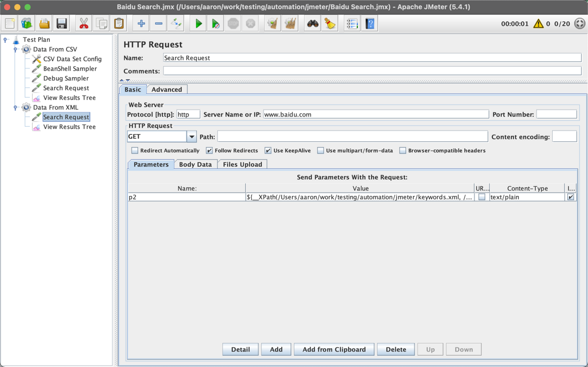Viewport: 588px width, 367px height.
Task: Click the Clear All double broom icon
Action: [290, 24]
